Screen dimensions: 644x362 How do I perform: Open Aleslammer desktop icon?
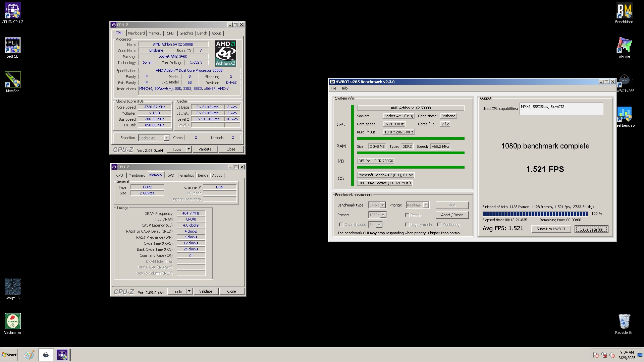[12, 324]
